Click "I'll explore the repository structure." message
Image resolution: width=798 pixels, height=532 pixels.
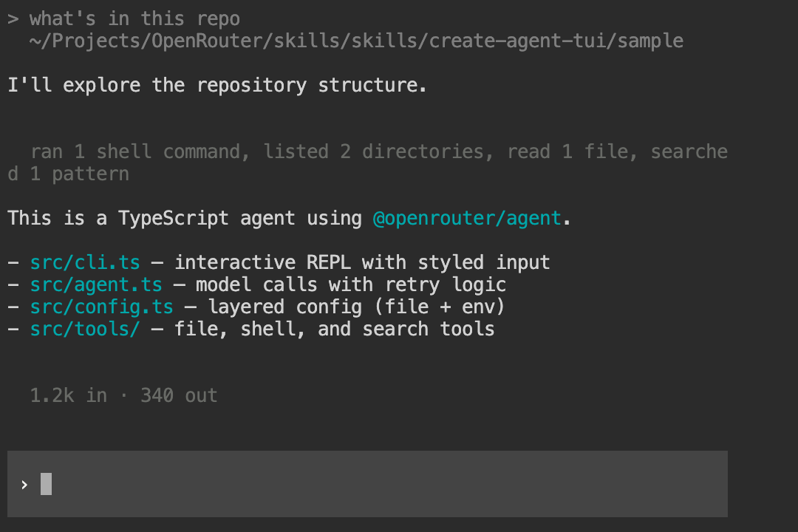click(x=217, y=85)
